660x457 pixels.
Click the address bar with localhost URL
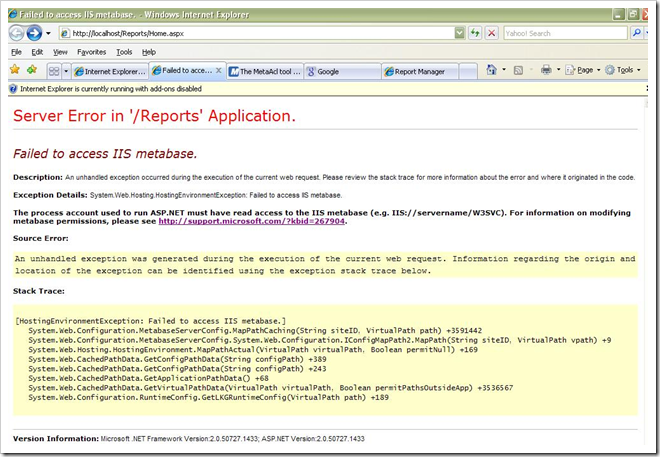pyautogui.click(x=257, y=33)
